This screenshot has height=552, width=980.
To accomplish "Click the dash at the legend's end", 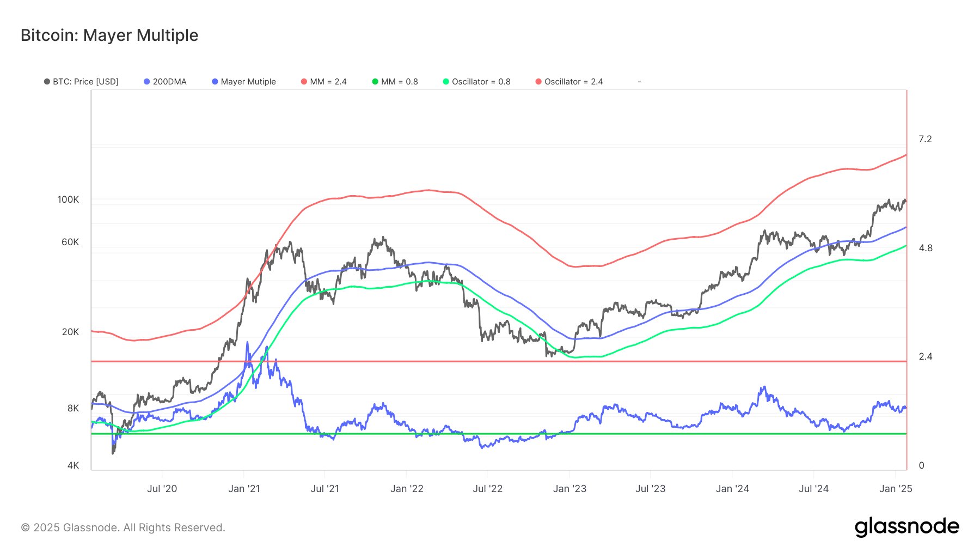I will click(639, 82).
